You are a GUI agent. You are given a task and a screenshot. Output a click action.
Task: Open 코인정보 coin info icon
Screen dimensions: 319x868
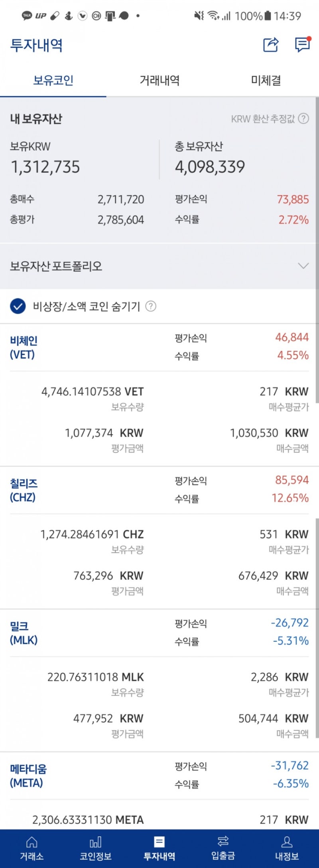point(95,848)
